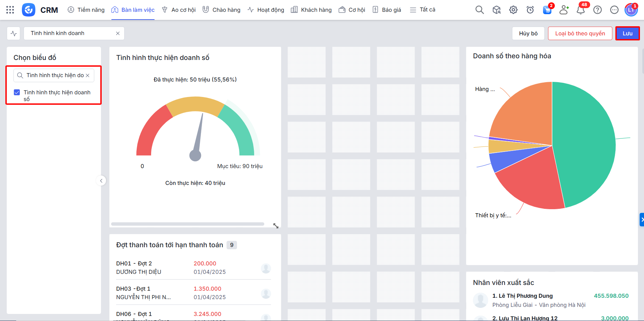Uncheck Tình hình thực hiện doanh số checkbox
The height and width of the screenshot is (321, 644).
click(x=17, y=92)
